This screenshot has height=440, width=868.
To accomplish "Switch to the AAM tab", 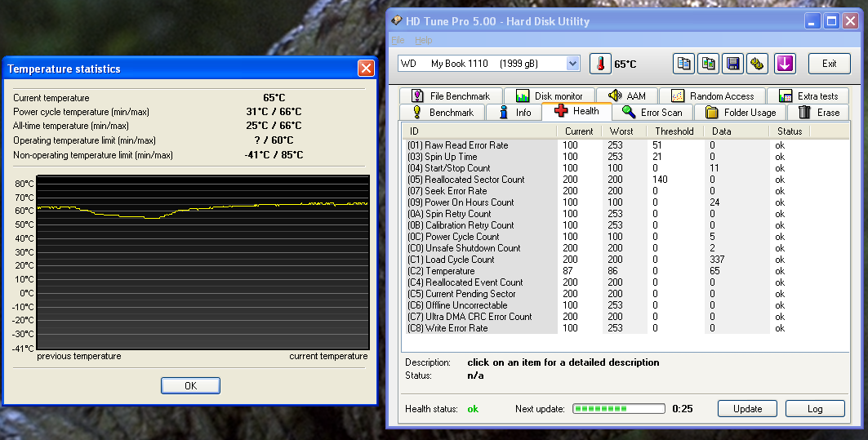I will point(626,96).
